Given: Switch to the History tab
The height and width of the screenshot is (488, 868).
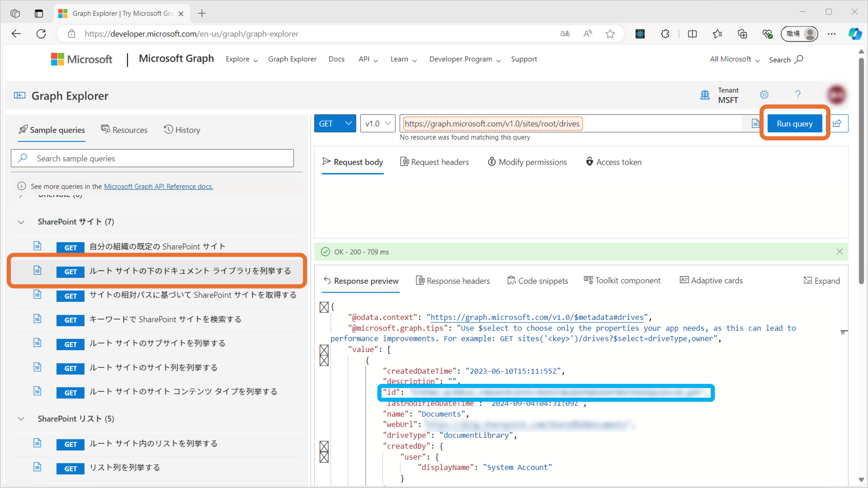Looking at the screenshot, I should pos(182,130).
